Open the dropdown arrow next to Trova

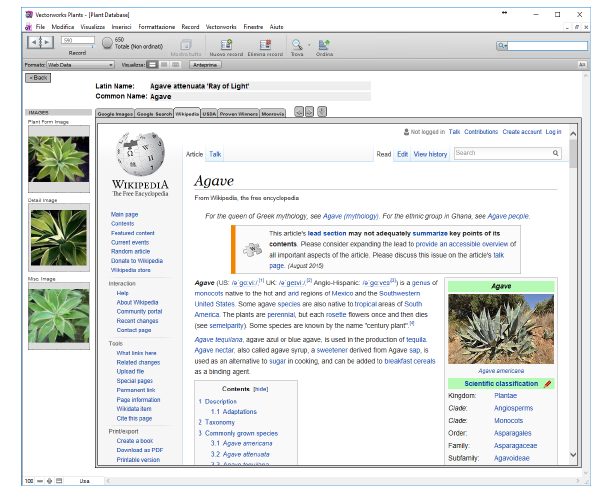click(x=309, y=45)
